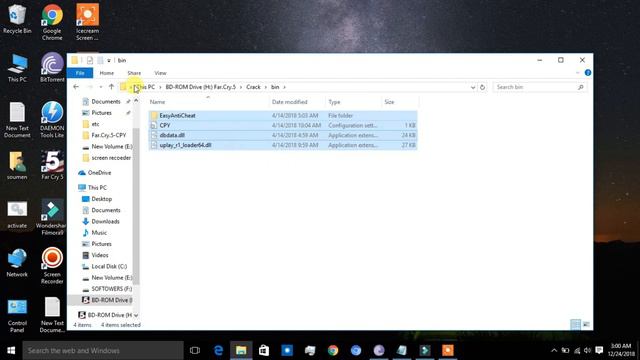Launch Microsoft Edge from taskbar
The width and height of the screenshot is (640, 360).
218,351
